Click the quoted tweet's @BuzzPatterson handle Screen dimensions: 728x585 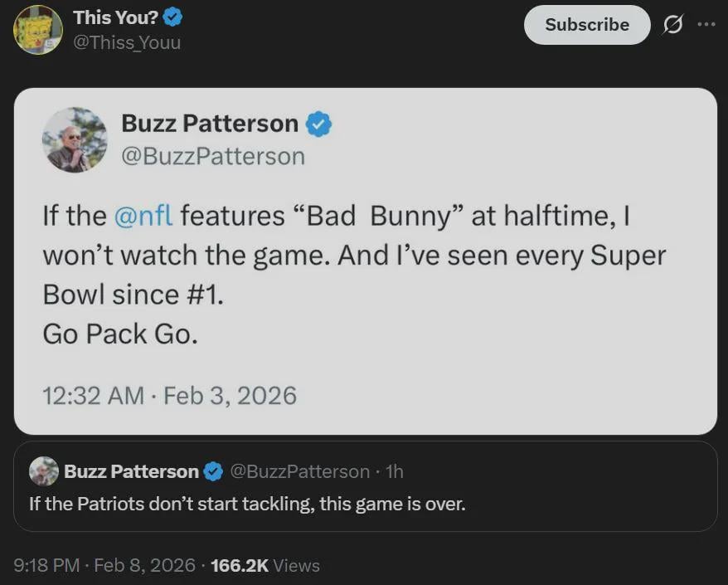click(298, 471)
